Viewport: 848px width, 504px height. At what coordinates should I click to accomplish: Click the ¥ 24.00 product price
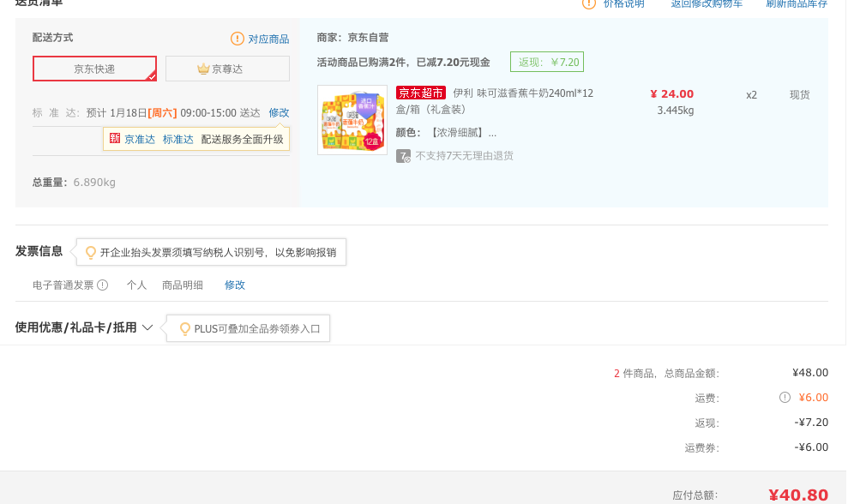671,93
